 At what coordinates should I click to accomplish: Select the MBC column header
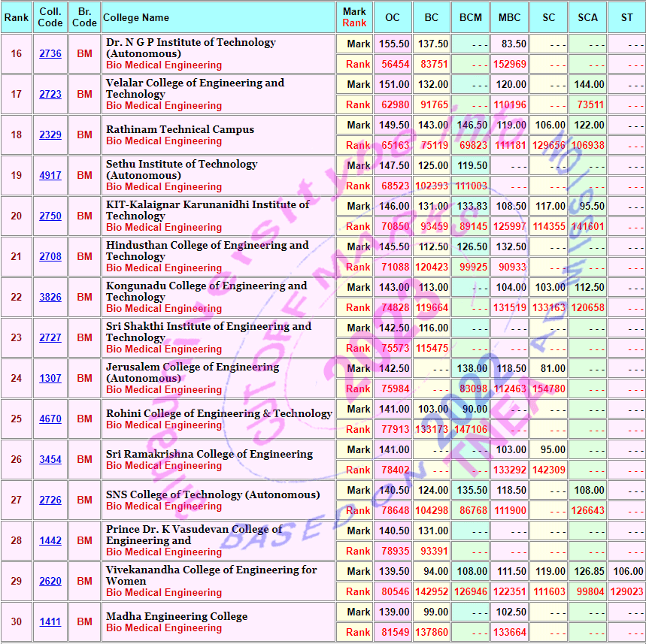point(510,17)
